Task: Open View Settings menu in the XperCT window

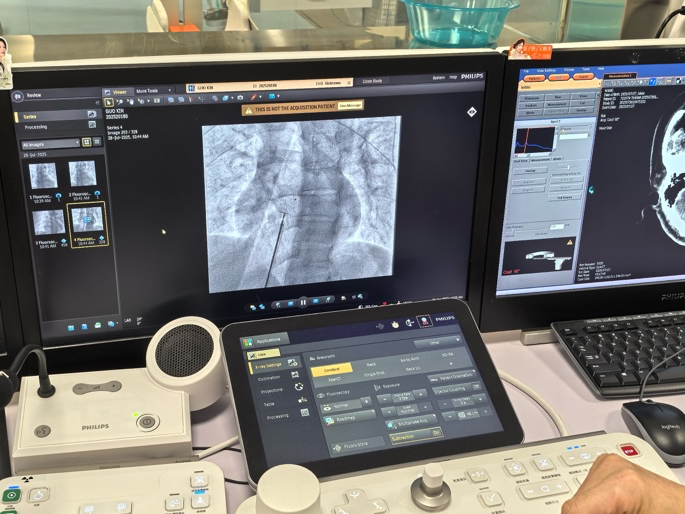Action: [546, 70]
